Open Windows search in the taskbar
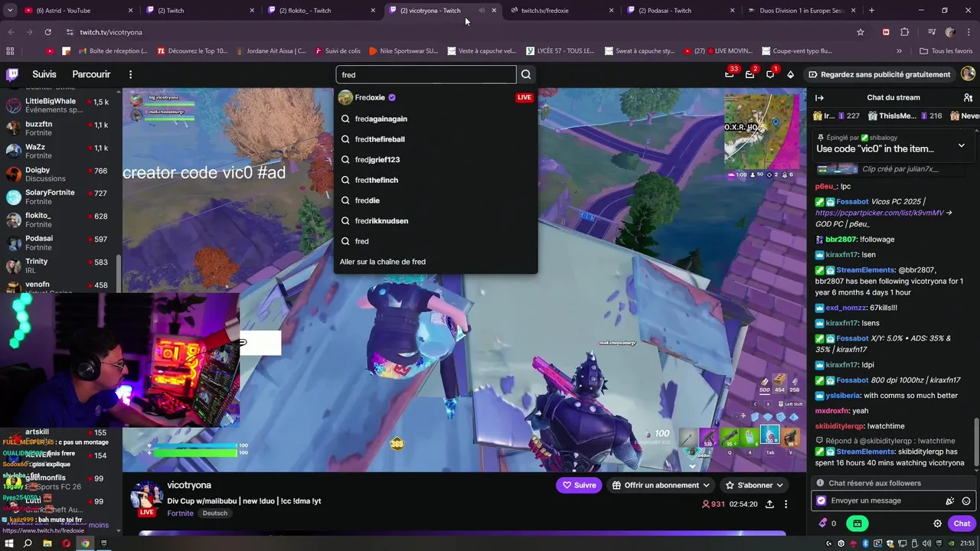This screenshot has width=980, height=551. 28,543
